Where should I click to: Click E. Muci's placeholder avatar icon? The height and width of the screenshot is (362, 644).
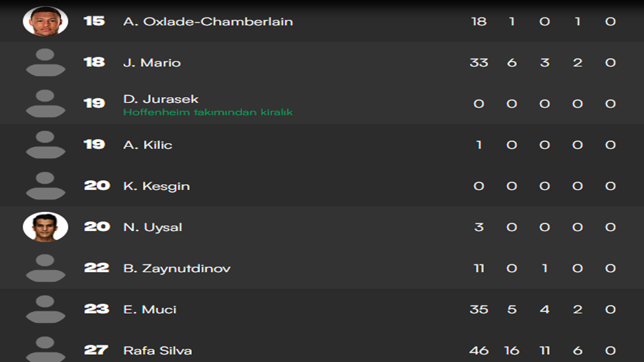pyautogui.click(x=45, y=309)
